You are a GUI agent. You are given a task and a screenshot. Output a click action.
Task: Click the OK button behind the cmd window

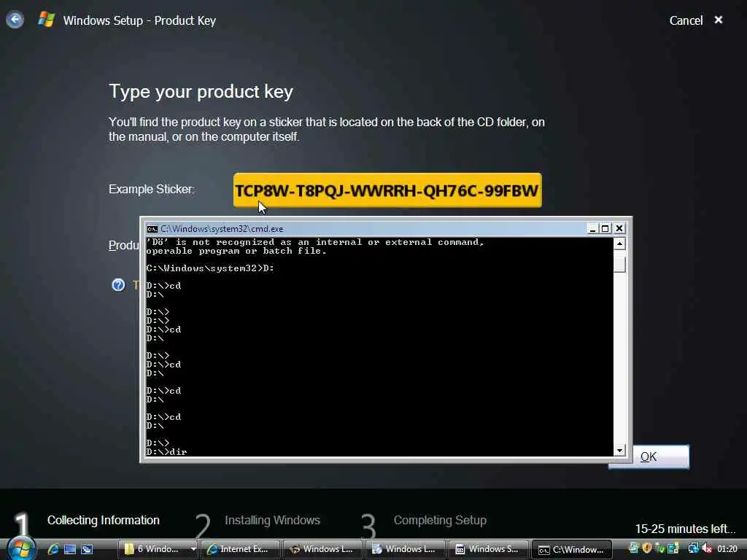pyautogui.click(x=661, y=456)
